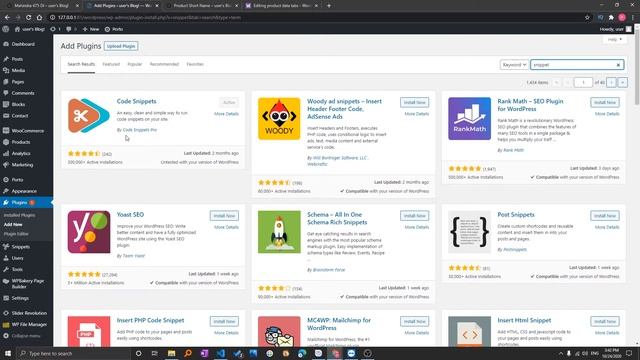Install Schema All In One plugin
This screenshot has height=360, width=640.
[414, 216]
